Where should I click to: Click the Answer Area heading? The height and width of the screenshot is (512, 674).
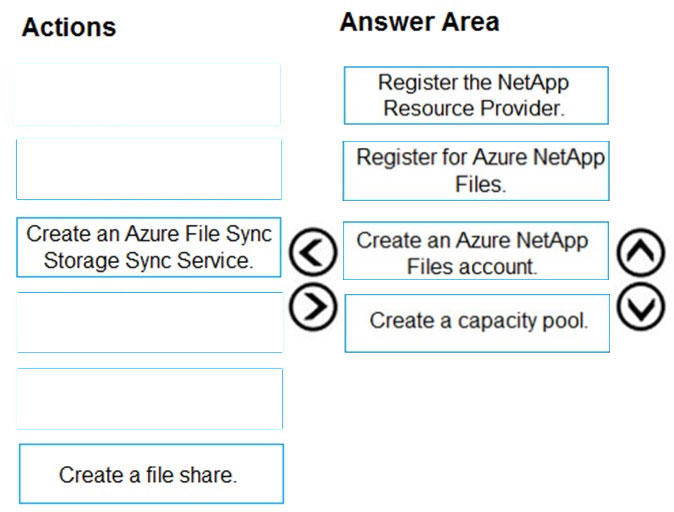(420, 22)
